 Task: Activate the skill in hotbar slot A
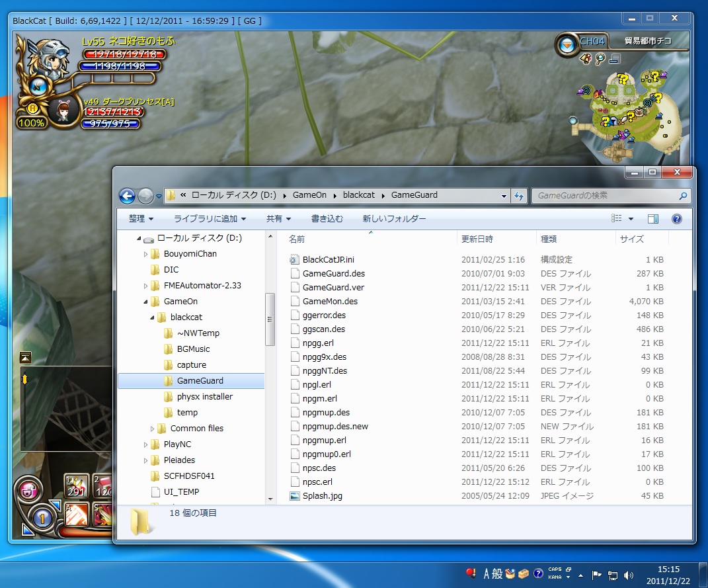[x=77, y=515]
